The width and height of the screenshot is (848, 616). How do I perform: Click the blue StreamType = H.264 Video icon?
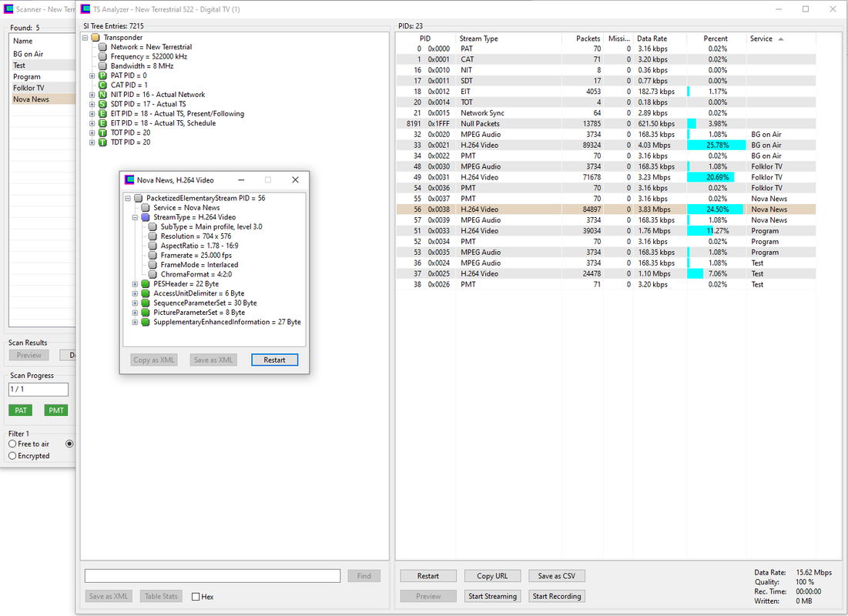click(145, 217)
